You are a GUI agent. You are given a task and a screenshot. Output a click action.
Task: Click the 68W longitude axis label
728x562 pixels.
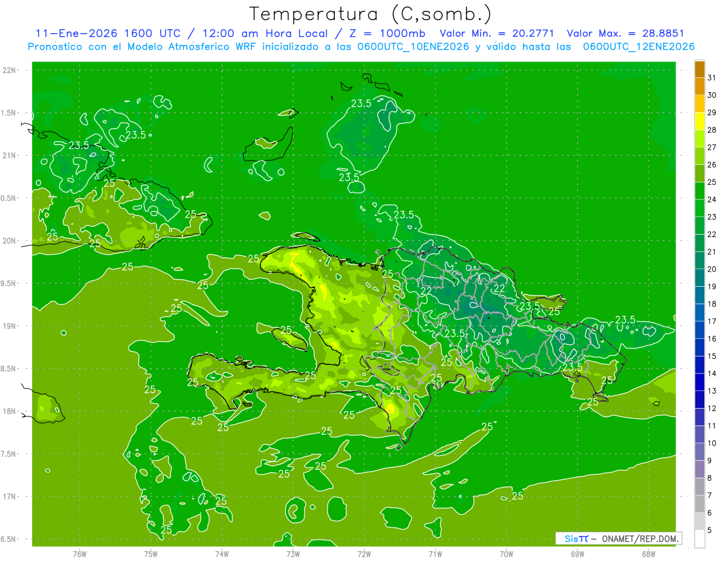pos(648,554)
